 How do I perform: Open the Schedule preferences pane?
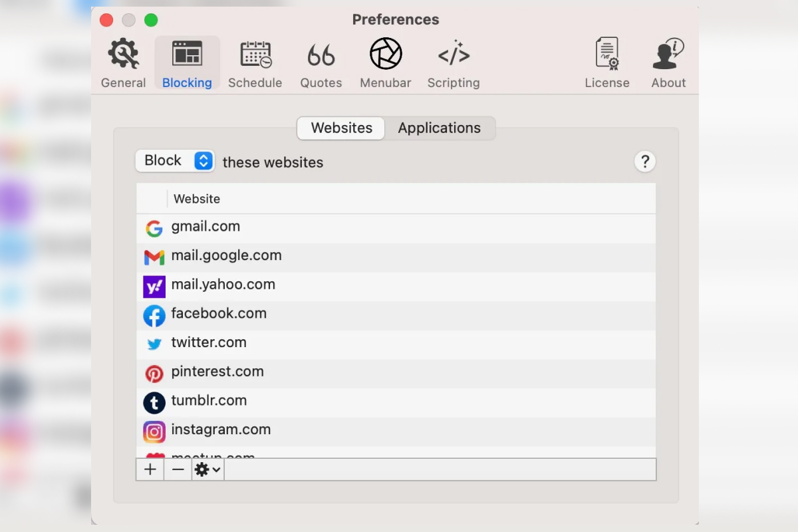pos(255,64)
